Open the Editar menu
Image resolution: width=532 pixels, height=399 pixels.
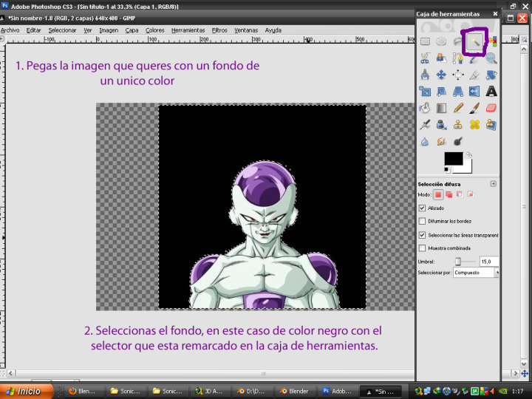33,30
